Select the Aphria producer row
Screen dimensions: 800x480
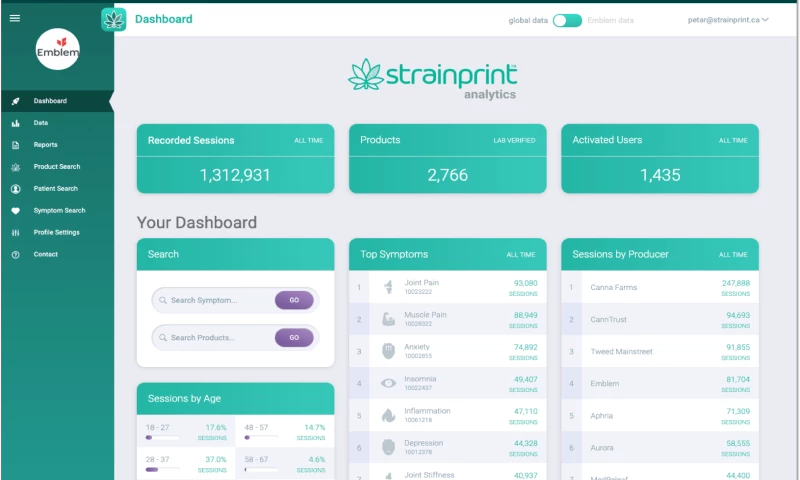tap(660, 416)
